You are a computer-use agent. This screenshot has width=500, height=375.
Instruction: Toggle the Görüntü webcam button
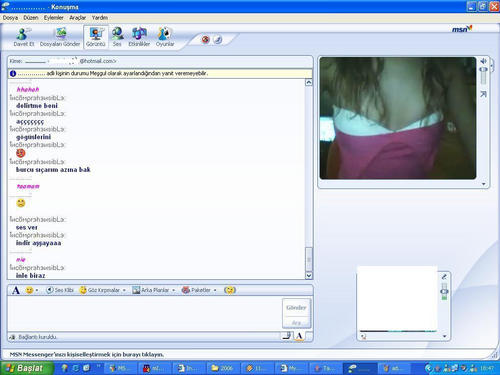pos(96,37)
